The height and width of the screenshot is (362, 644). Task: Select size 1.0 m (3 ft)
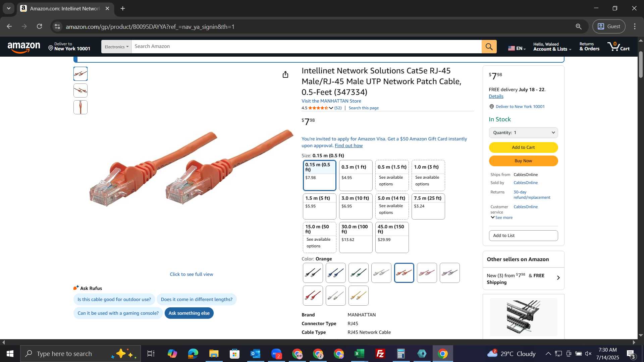(x=428, y=175)
